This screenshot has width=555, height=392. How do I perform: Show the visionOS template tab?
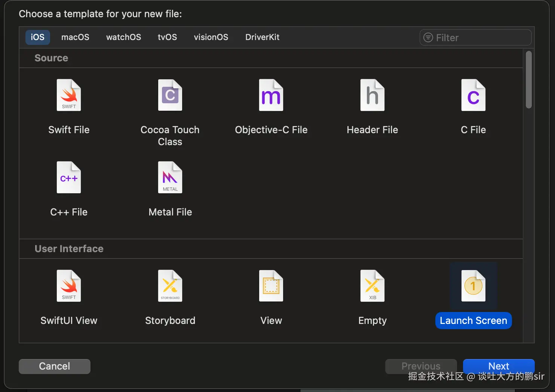pyautogui.click(x=211, y=37)
